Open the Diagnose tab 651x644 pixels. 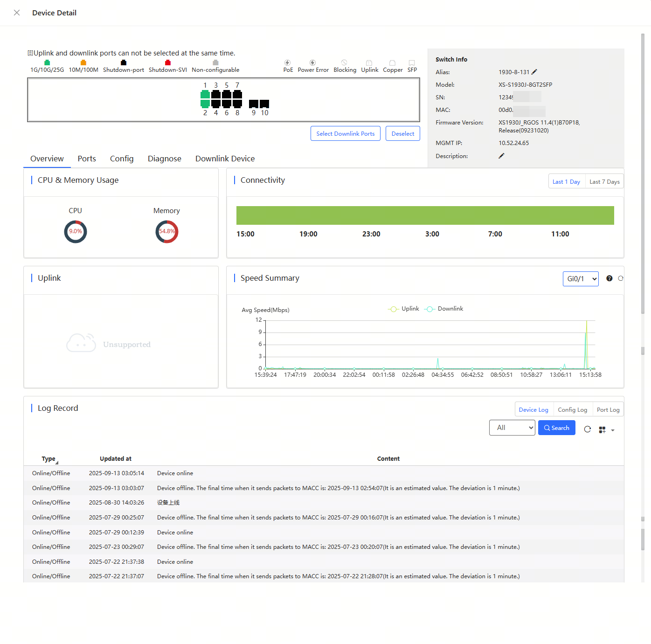pos(164,159)
